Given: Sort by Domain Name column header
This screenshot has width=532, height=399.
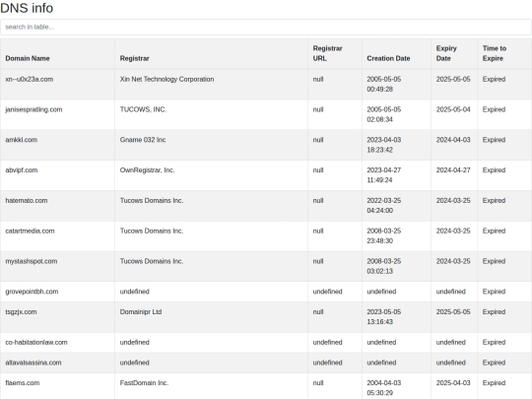Looking at the screenshot, I should 28,58.
